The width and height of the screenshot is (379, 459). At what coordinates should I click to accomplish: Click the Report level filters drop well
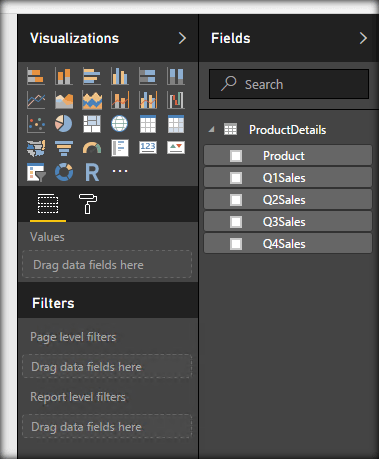click(107, 426)
